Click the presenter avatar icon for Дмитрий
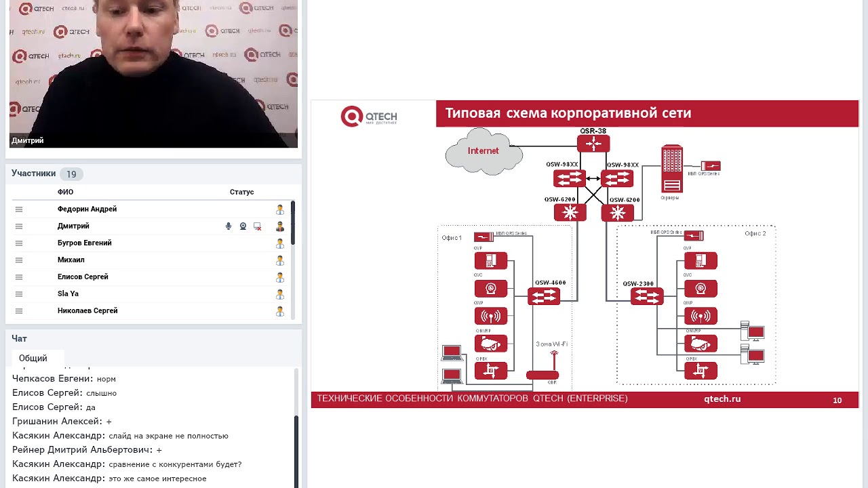 [280, 226]
